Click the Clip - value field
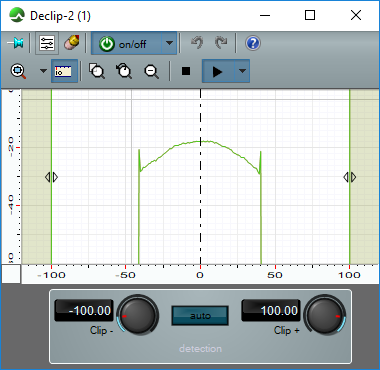Viewport: 380px width, 370px height. (84, 311)
